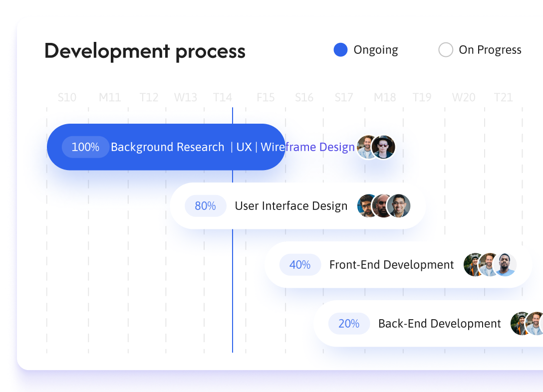
Task: Open the User Interface Design task
Action: tap(291, 206)
